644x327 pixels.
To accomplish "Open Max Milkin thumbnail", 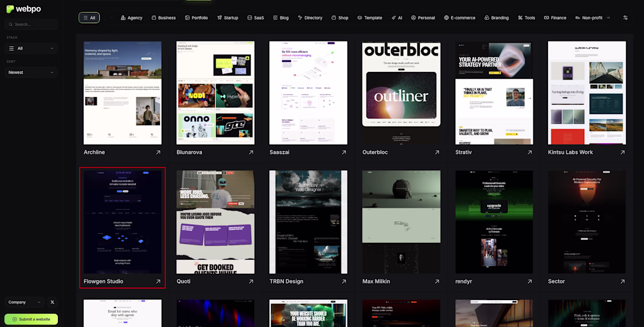I will (401, 222).
